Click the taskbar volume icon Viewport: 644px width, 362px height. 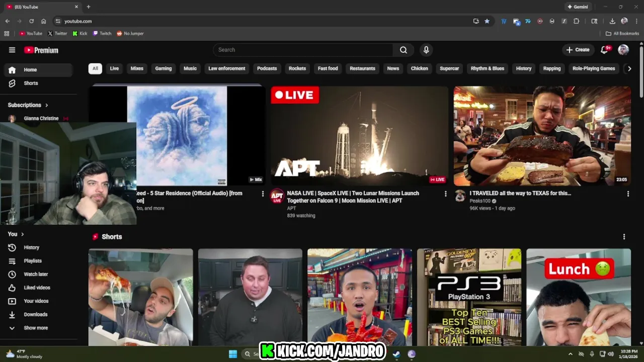pyautogui.click(x=611, y=354)
